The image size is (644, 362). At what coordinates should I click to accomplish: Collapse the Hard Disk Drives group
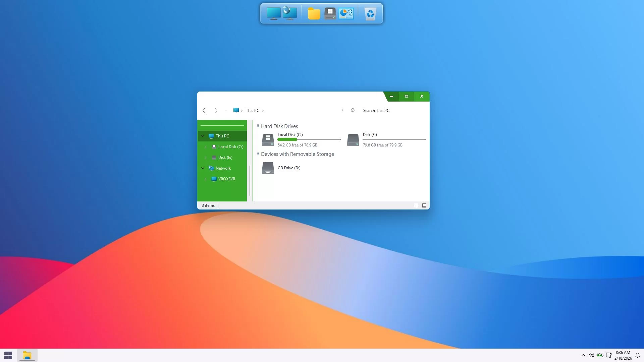click(258, 126)
